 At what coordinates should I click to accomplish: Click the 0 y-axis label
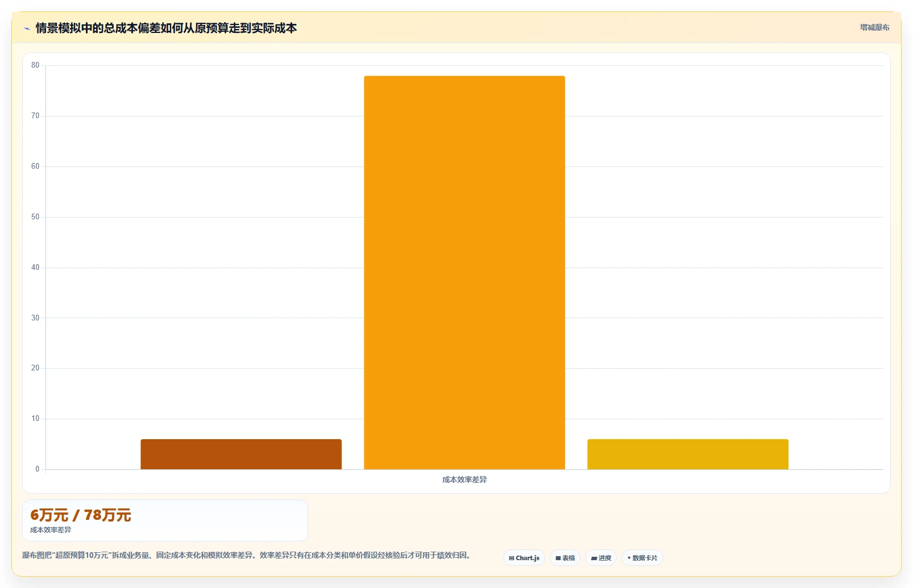click(x=38, y=469)
